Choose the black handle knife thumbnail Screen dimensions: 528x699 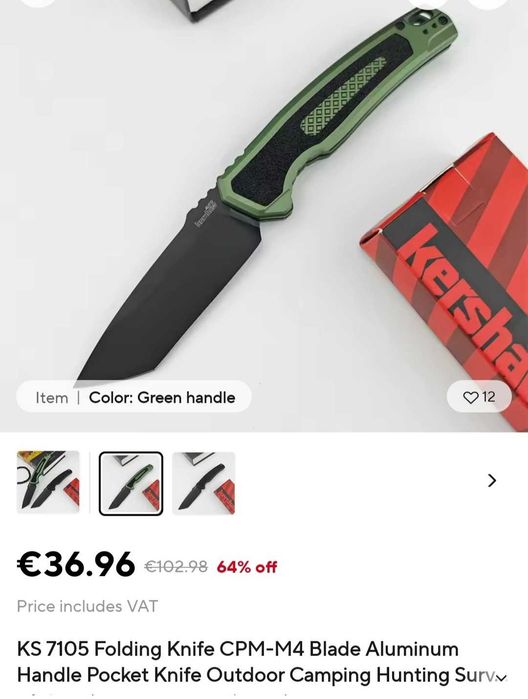point(204,483)
